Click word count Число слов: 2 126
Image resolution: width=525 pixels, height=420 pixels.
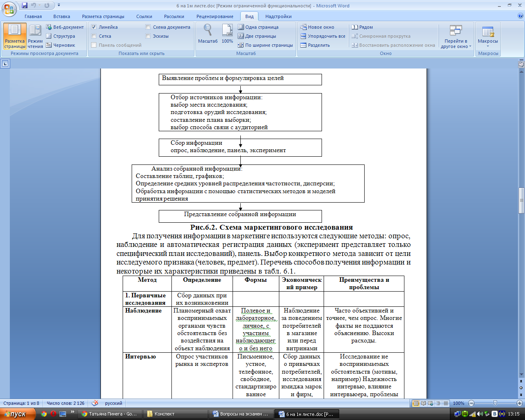[x=66, y=403]
